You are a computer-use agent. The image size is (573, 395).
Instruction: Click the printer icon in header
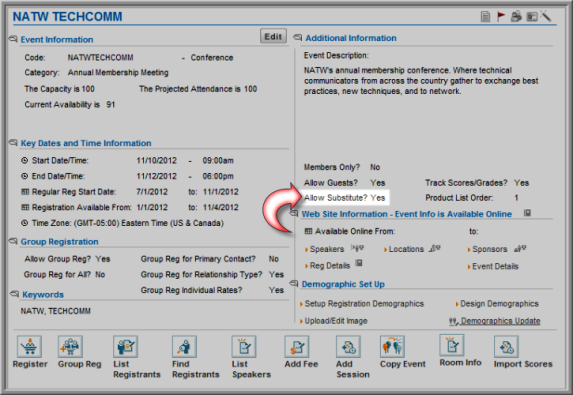coord(516,16)
